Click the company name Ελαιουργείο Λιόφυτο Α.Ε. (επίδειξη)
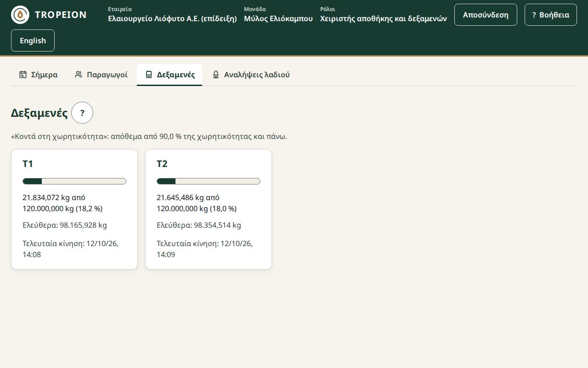The width and height of the screenshot is (588, 368). click(172, 19)
